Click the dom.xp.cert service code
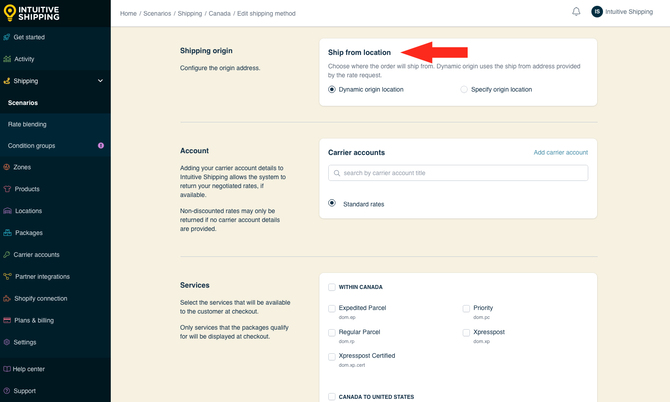 coord(352,365)
